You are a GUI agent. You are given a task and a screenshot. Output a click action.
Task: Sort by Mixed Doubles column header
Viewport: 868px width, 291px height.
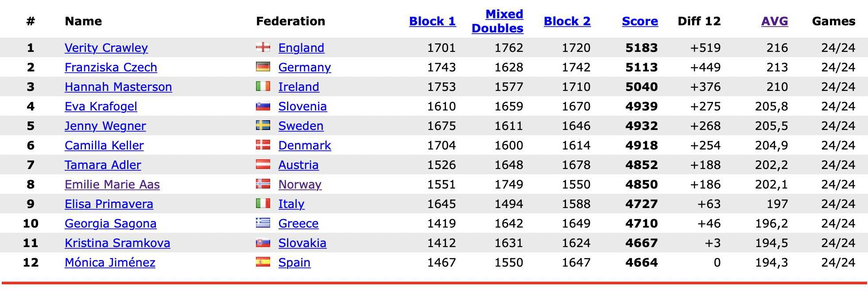pyautogui.click(x=497, y=21)
